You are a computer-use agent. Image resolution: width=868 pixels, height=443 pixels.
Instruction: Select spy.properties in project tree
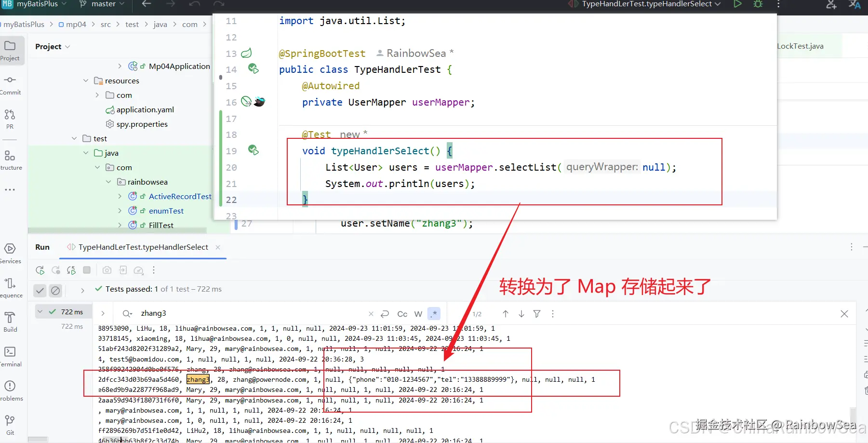(137, 124)
